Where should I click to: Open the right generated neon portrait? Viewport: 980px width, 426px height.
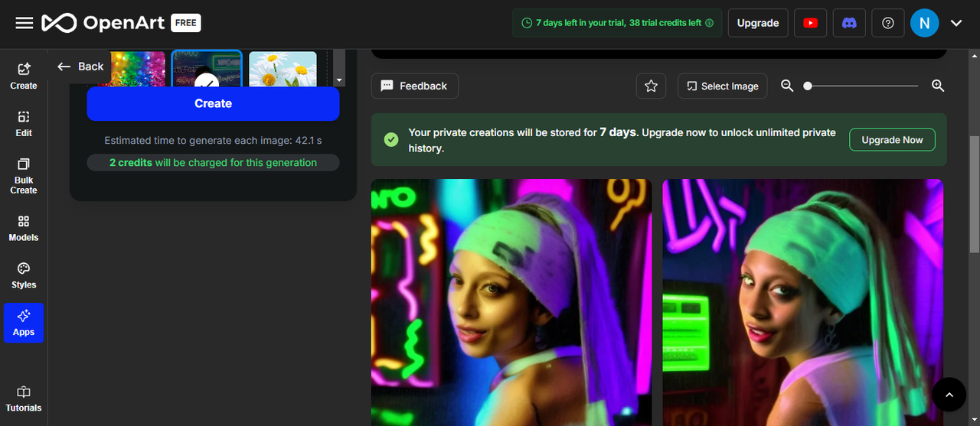(802, 302)
